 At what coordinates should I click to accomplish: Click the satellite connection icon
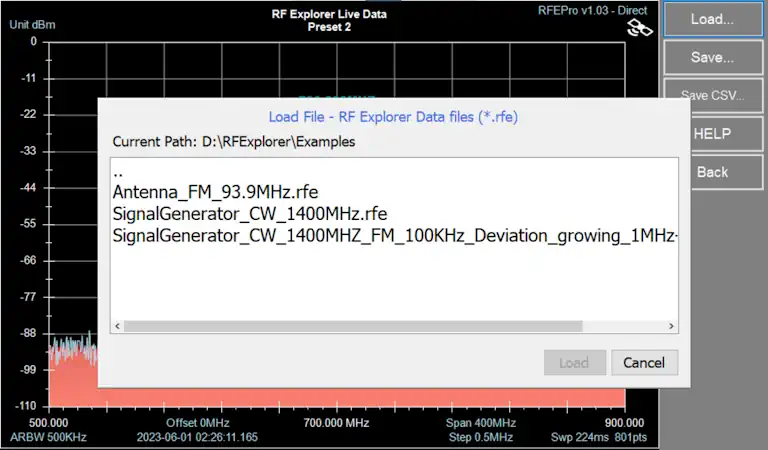(x=638, y=28)
